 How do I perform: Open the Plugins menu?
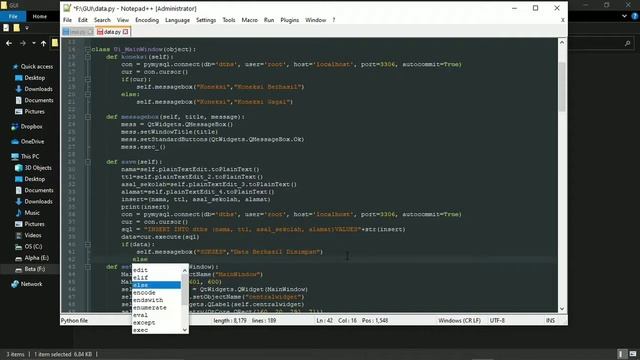289,20
